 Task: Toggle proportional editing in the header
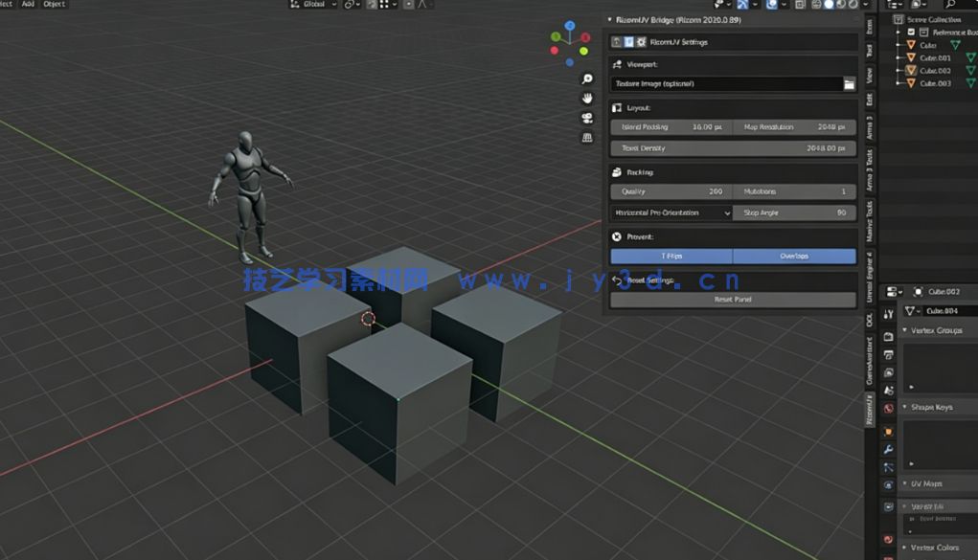coord(408,4)
